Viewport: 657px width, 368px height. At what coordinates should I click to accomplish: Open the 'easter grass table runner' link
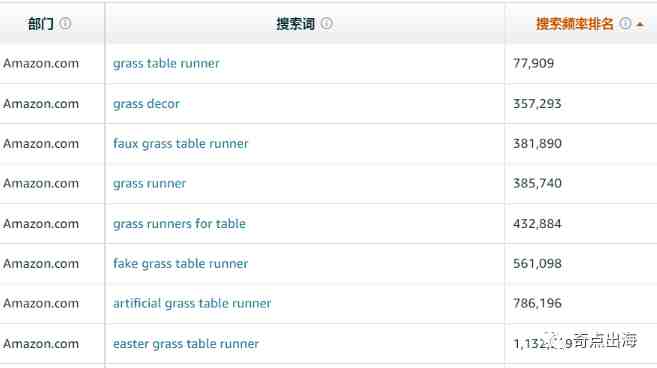coord(186,344)
